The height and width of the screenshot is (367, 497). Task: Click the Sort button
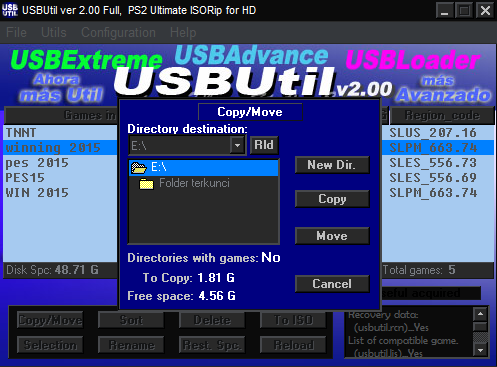coord(131,320)
